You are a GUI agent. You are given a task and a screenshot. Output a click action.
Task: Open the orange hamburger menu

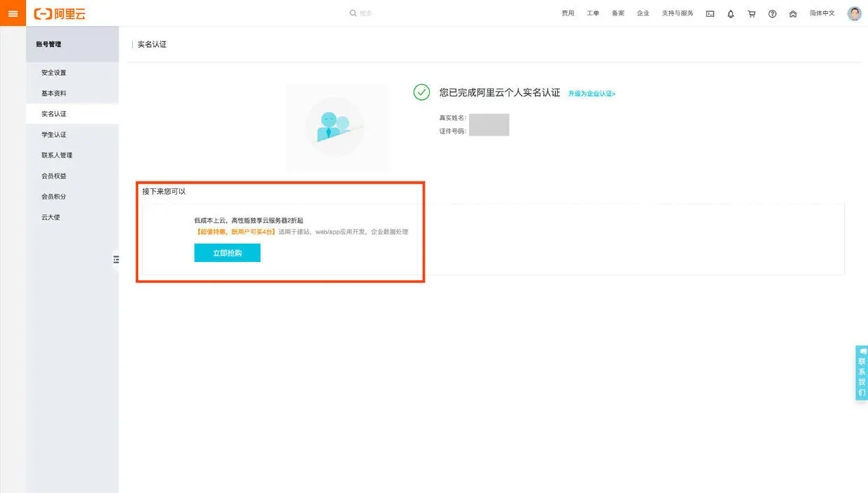(x=13, y=13)
